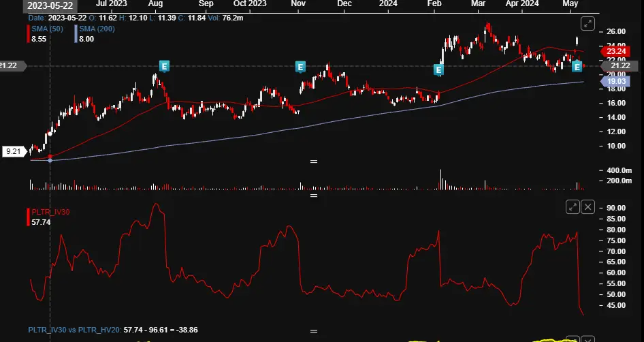
Task: Click the lavender color bar beside SMA (200)
Action: [x=76, y=34]
